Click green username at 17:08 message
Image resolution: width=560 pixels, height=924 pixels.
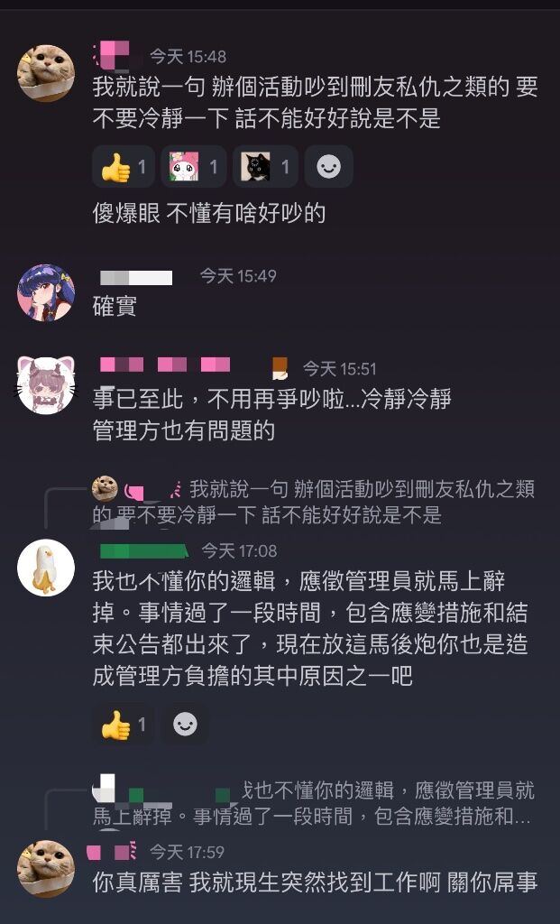(144, 551)
